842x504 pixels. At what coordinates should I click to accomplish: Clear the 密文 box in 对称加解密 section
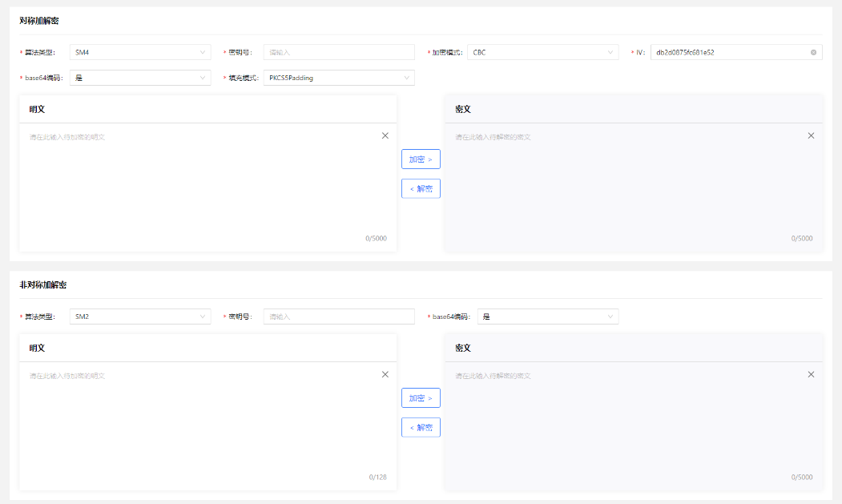(811, 136)
